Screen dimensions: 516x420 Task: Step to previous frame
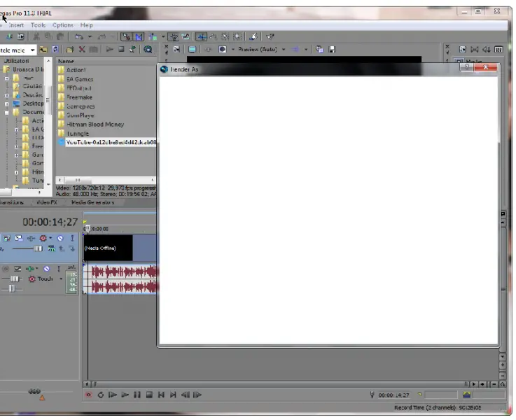pos(186,395)
